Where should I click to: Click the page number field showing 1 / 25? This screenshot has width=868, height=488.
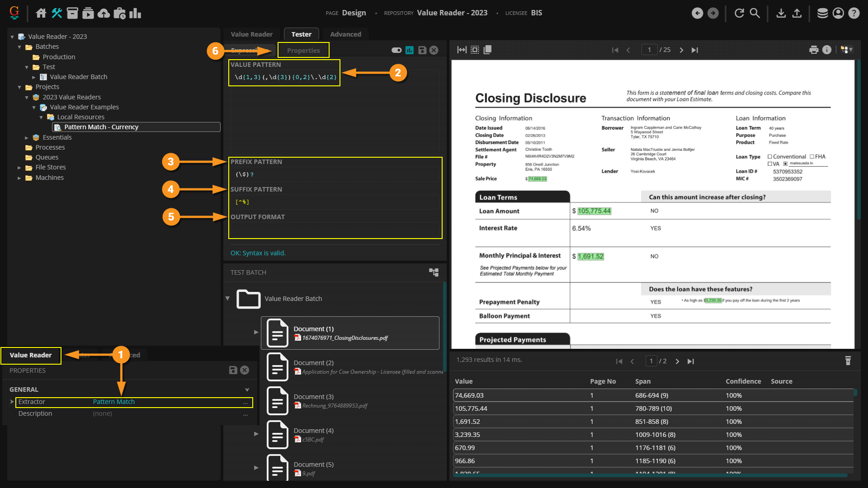click(x=649, y=50)
